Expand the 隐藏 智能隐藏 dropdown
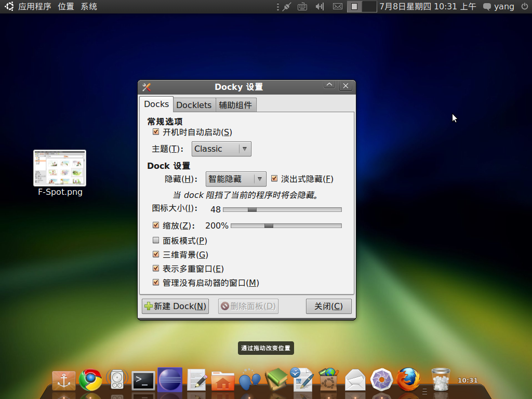 point(236,179)
